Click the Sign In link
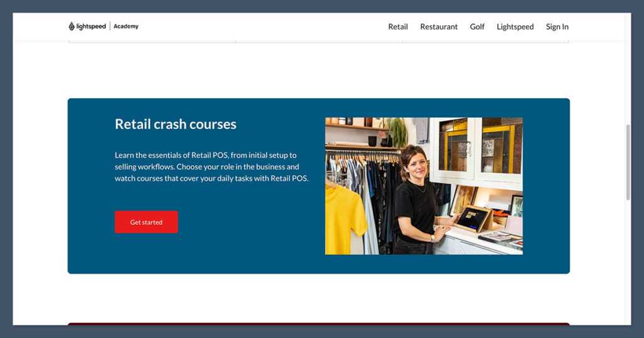The height and width of the screenshot is (338, 644). click(x=557, y=26)
